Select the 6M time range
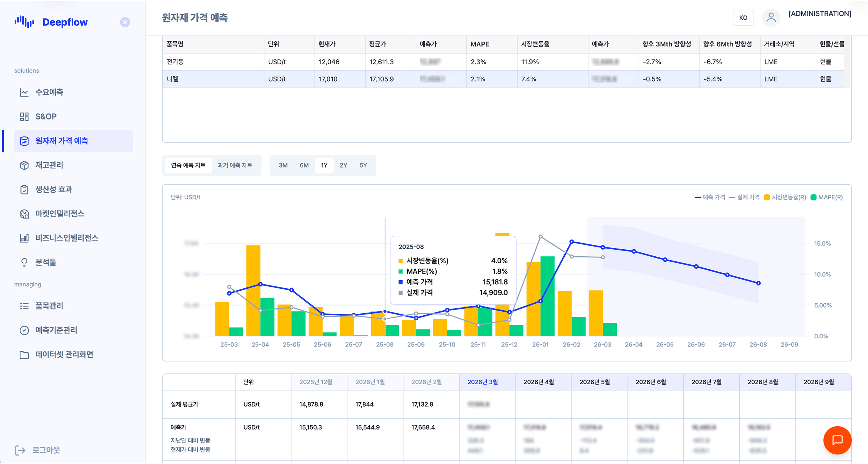This screenshot has width=868, height=464. click(x=304, y=165)
